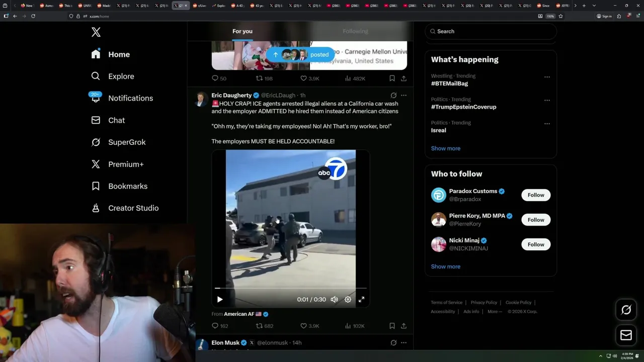Enter fullscreen on the video
644x362 pixels.
(x=361, y=299)
